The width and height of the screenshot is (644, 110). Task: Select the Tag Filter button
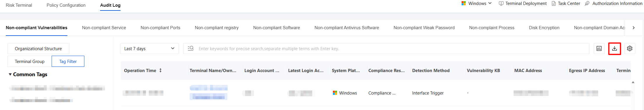(68, 62)
